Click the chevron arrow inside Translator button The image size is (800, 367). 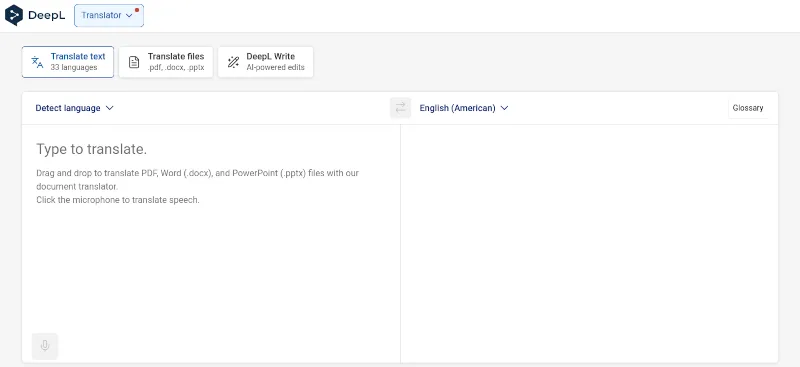tap(129, 16)
